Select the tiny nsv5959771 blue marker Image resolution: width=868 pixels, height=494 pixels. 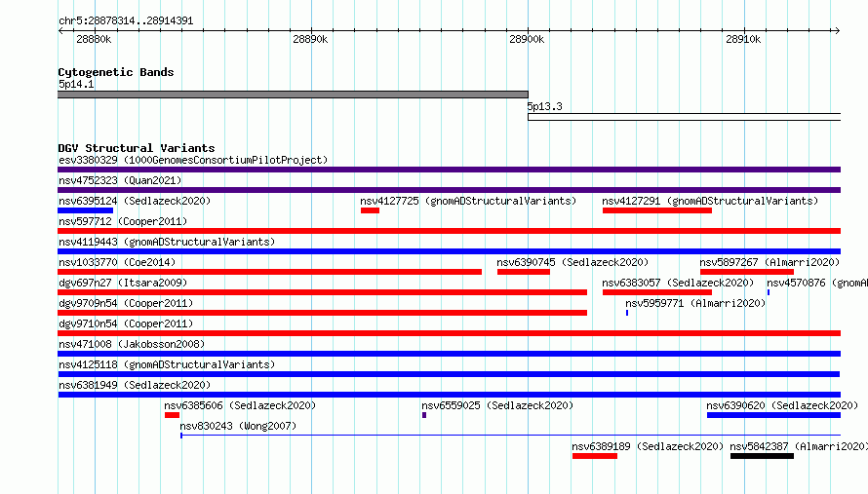coord(627,313)
